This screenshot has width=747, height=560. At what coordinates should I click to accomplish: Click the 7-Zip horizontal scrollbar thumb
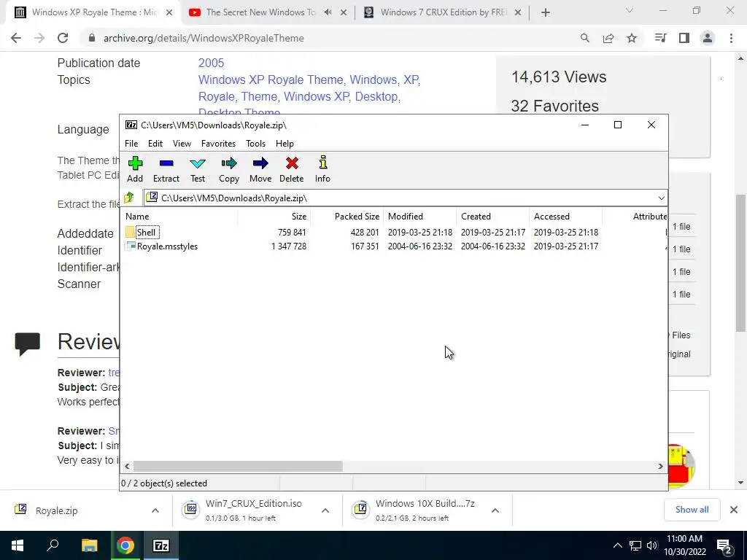[x=238, y=466]
